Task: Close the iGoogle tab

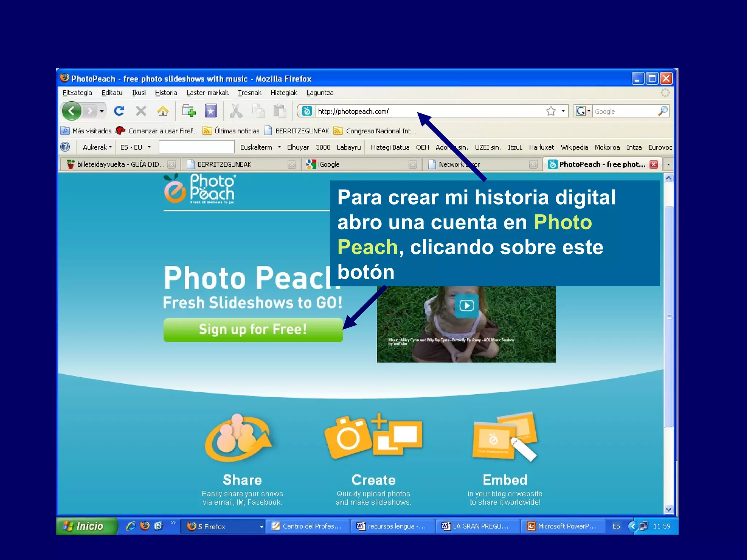Action: [413, 164]
